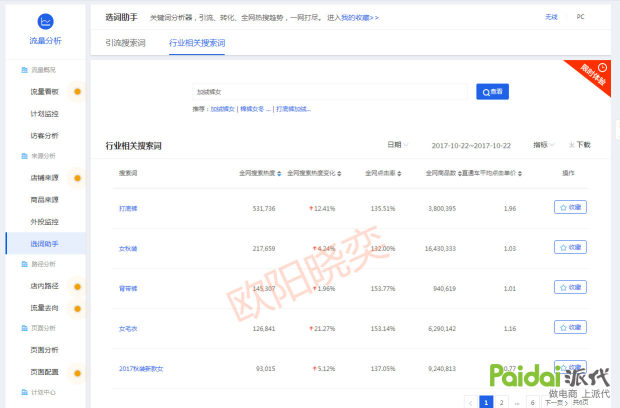The image size is (620, 408).
Task: Switch to the PC view
Action: (580, 17)
